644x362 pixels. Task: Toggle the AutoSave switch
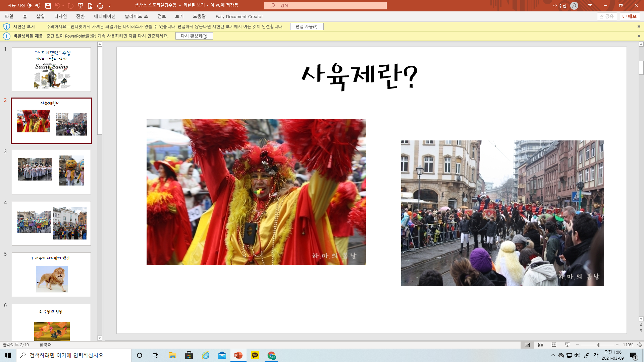tap(34, 6)
